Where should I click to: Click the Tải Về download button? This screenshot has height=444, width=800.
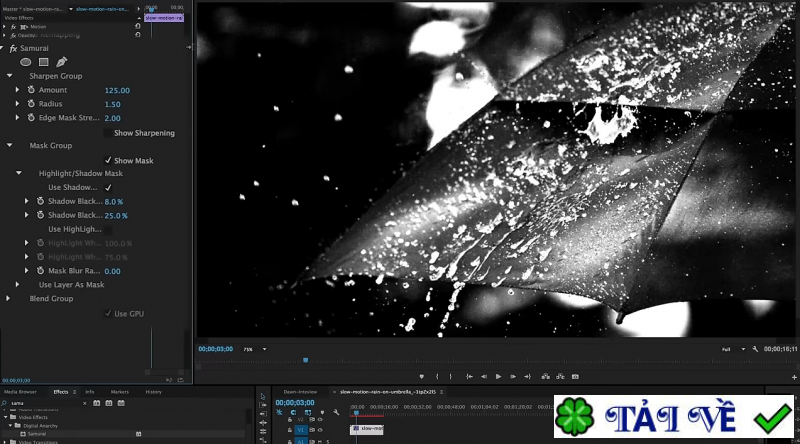coord(674,419)
